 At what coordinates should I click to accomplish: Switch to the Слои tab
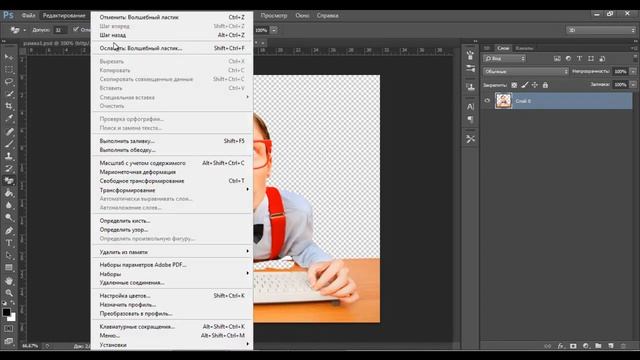pos(503,48)
